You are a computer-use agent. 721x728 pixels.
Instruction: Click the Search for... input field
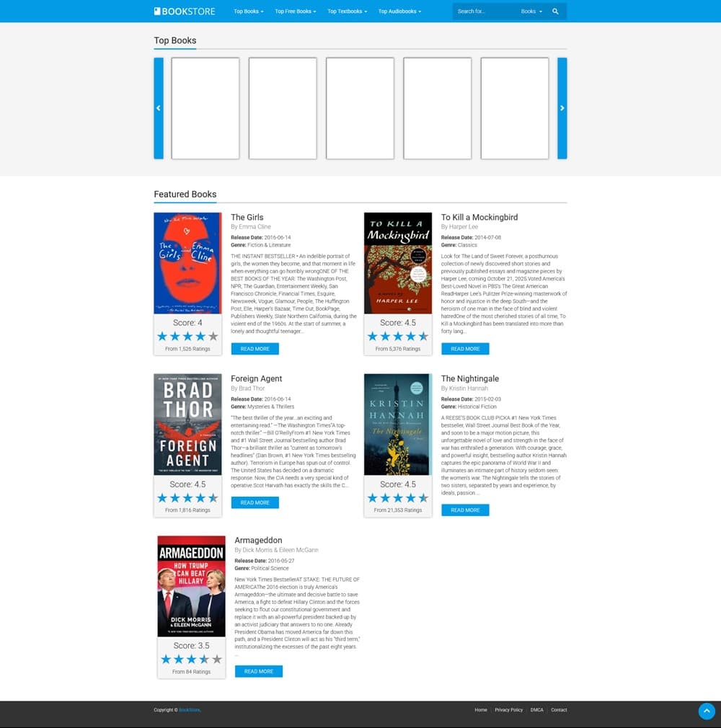(x=485, y=12)
